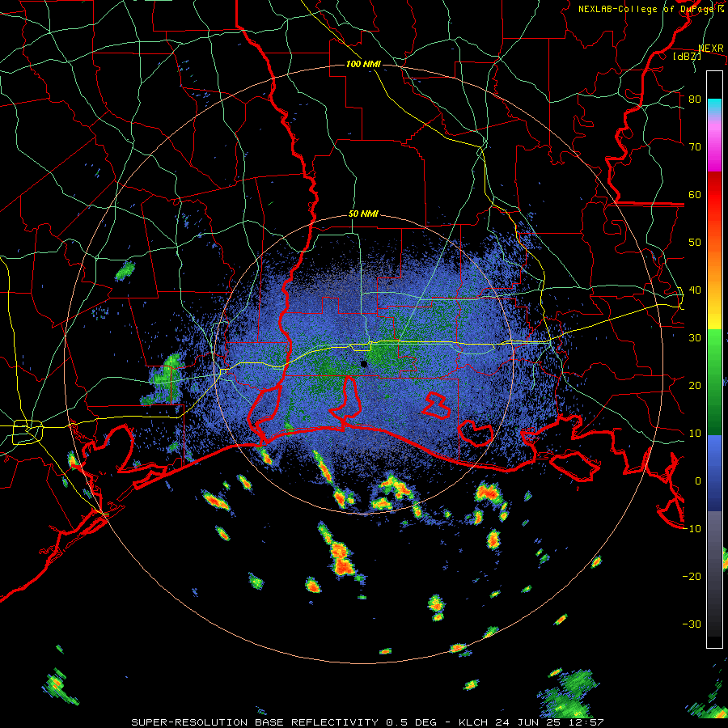728x728 pixels.
Task: Click the 60 value on the dBZ scale
Action: point(695,194)
